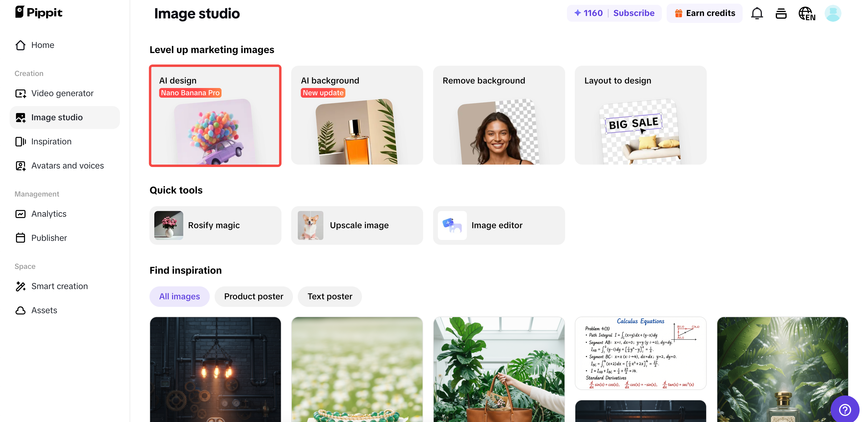Select the Product poster filter
Image resolution: width=868 pixels, height=422 pixels.
(x=254, y=296)
